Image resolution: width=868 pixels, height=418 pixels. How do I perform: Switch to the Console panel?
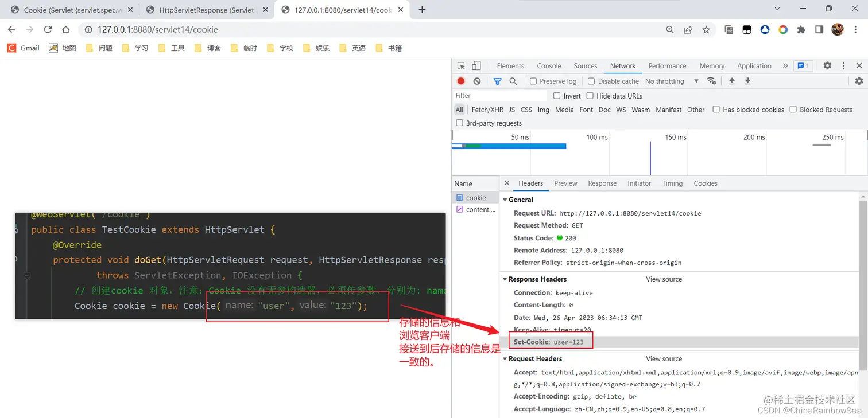tap(549, 66)
